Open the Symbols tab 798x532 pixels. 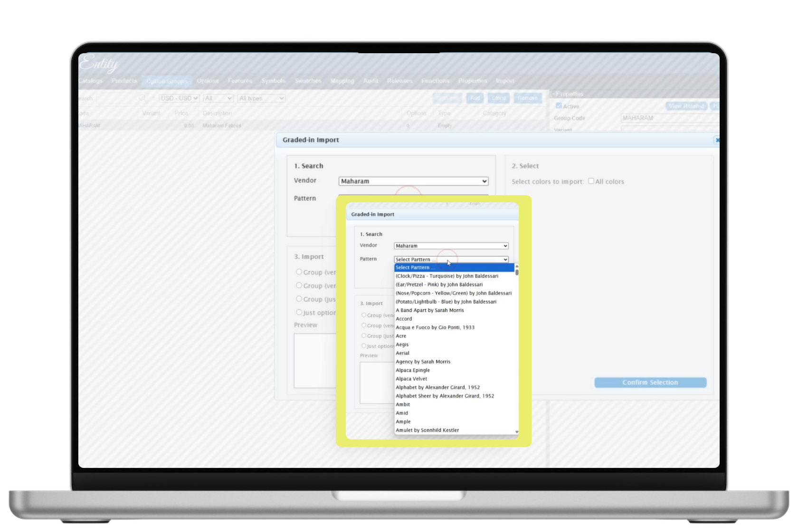274,81
